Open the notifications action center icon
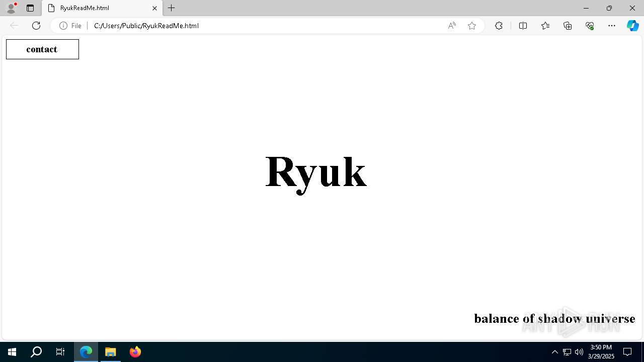Screen dimensions: 644x362 627,352
